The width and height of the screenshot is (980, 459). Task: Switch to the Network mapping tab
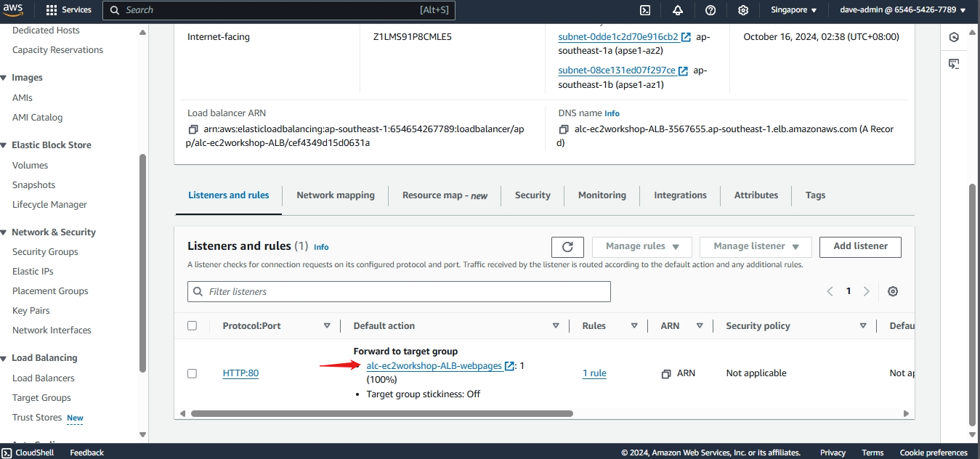click(x=336, y=195)
